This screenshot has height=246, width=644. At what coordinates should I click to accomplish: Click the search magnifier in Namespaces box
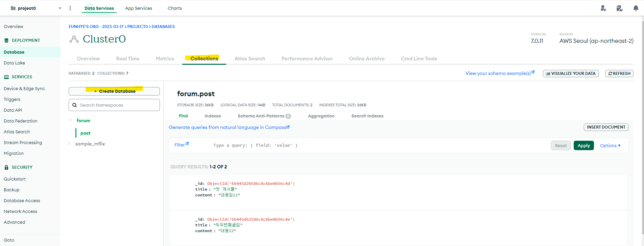[75, 105]
